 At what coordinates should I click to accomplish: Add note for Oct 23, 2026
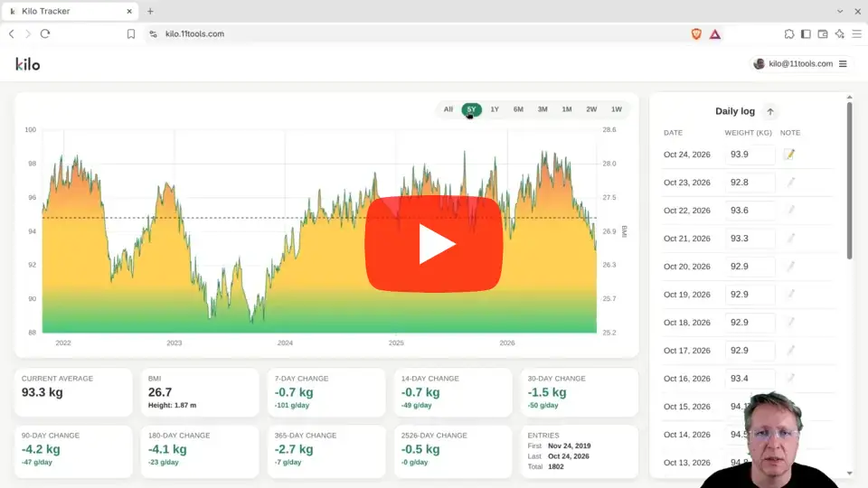(x=791, y=182)
